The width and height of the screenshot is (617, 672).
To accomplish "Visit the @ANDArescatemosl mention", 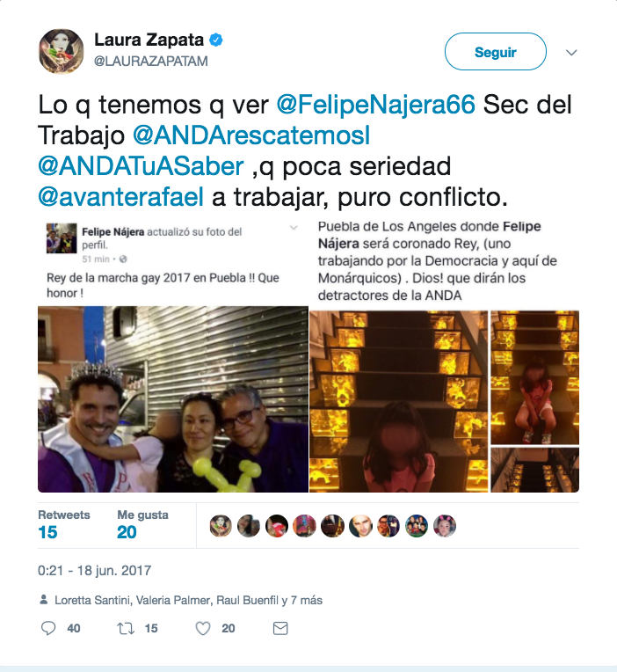I will tap(251, 135).
